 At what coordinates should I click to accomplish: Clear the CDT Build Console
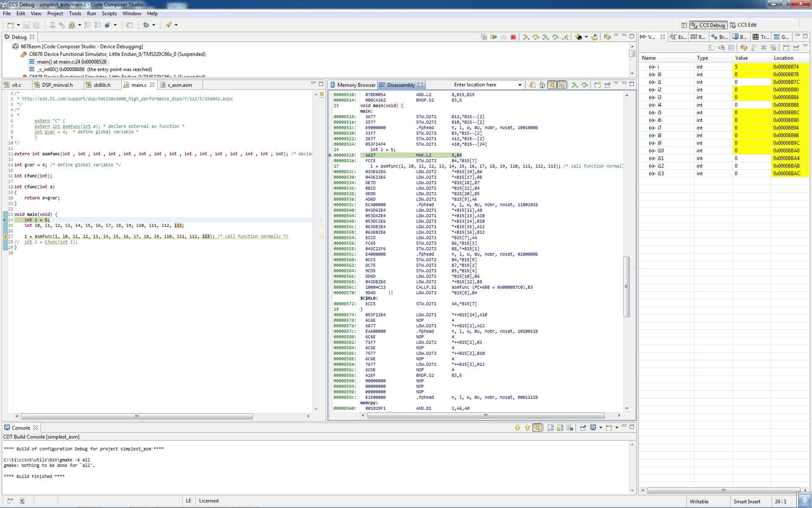click(x=570, y=428)
